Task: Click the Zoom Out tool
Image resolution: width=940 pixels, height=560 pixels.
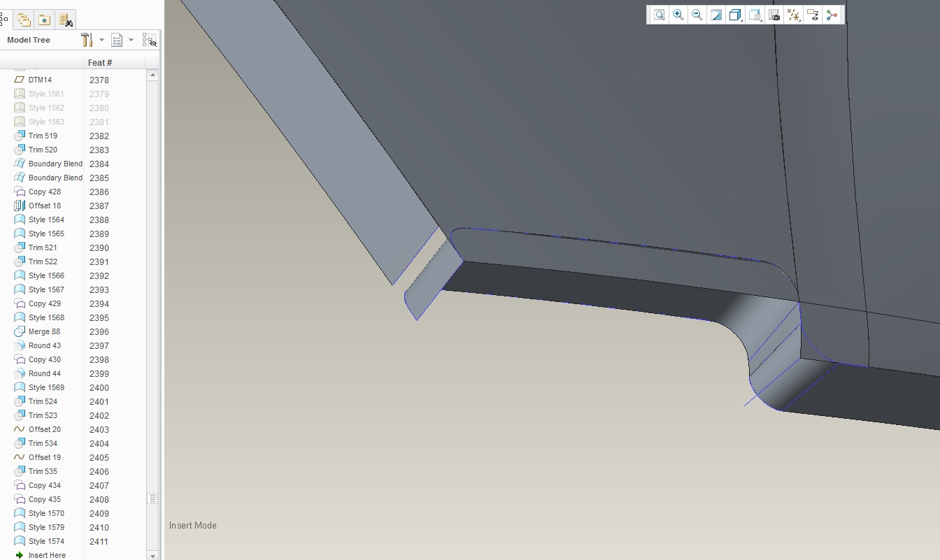Action: (697, 15)
